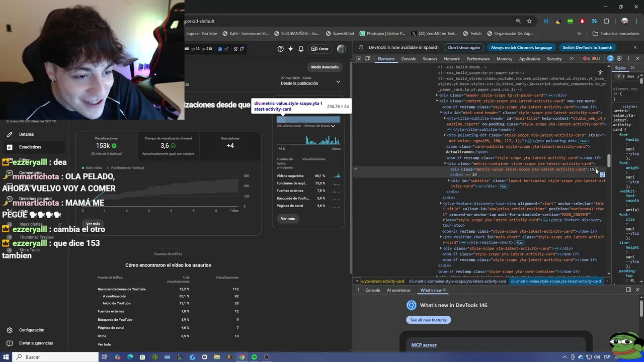Expand the Desde la publicación date range dropdown
This screenshot has height=362, width=644.
[310, 81]
